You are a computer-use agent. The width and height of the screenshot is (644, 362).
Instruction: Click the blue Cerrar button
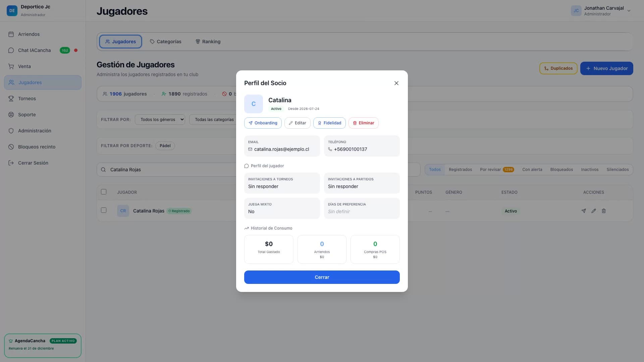click(322, 277)
